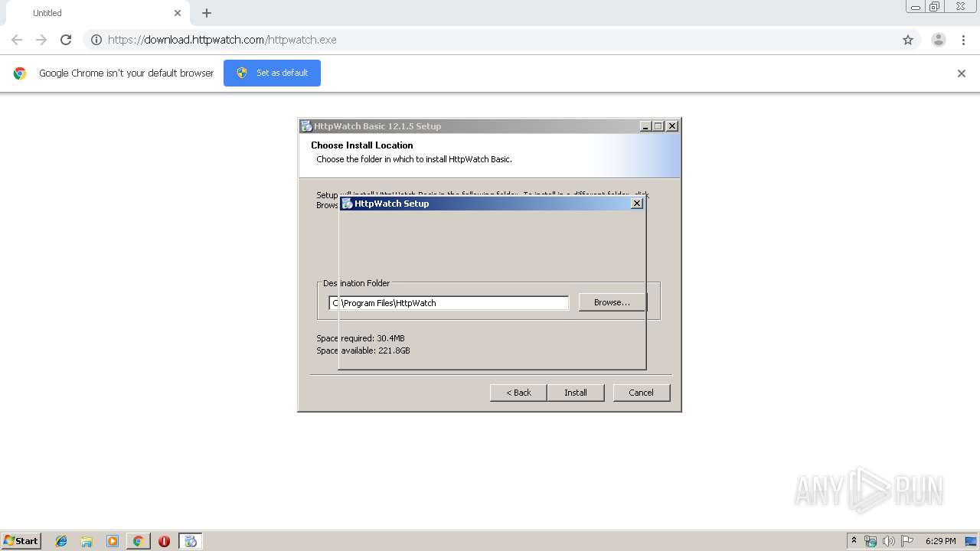Click the HttpWatch Basic Setup title icon

point(306,126)
